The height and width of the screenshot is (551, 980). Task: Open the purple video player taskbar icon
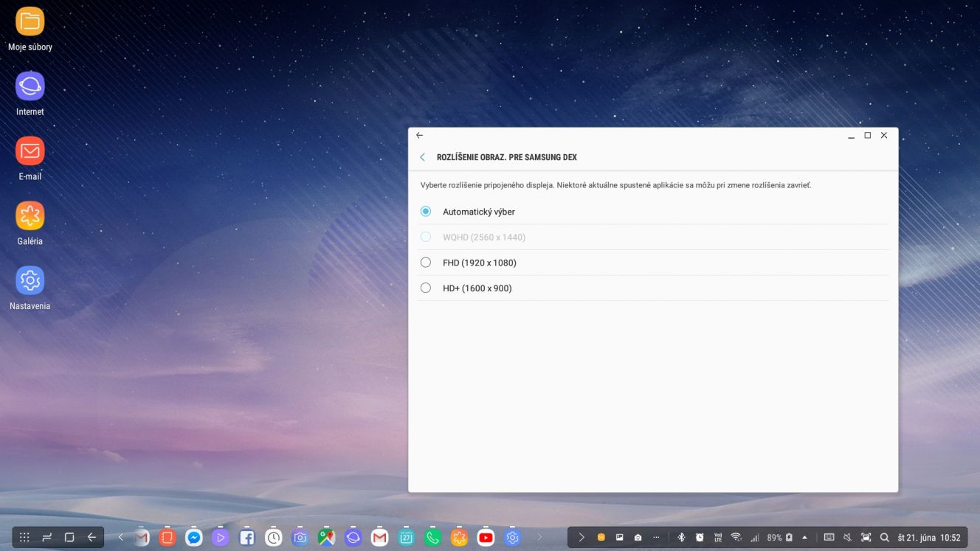[x=221, y=538]
